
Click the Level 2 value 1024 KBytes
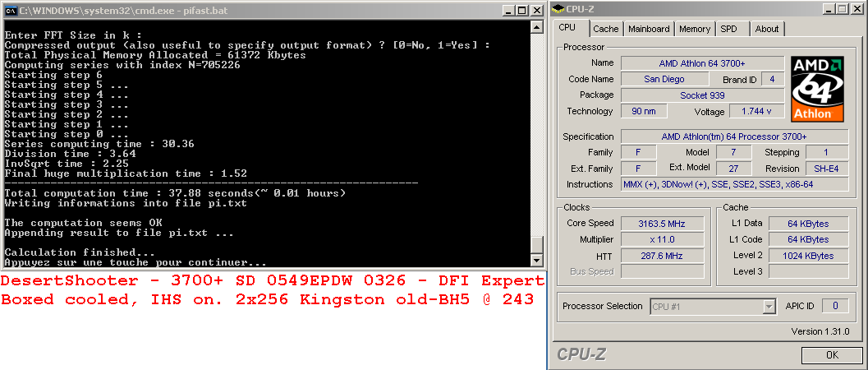coord(808,256)
